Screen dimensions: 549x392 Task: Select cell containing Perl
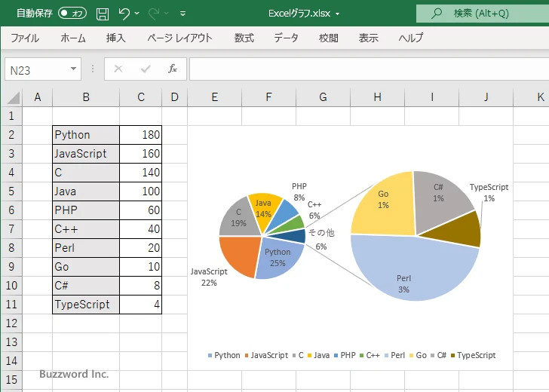pos(86,248)
